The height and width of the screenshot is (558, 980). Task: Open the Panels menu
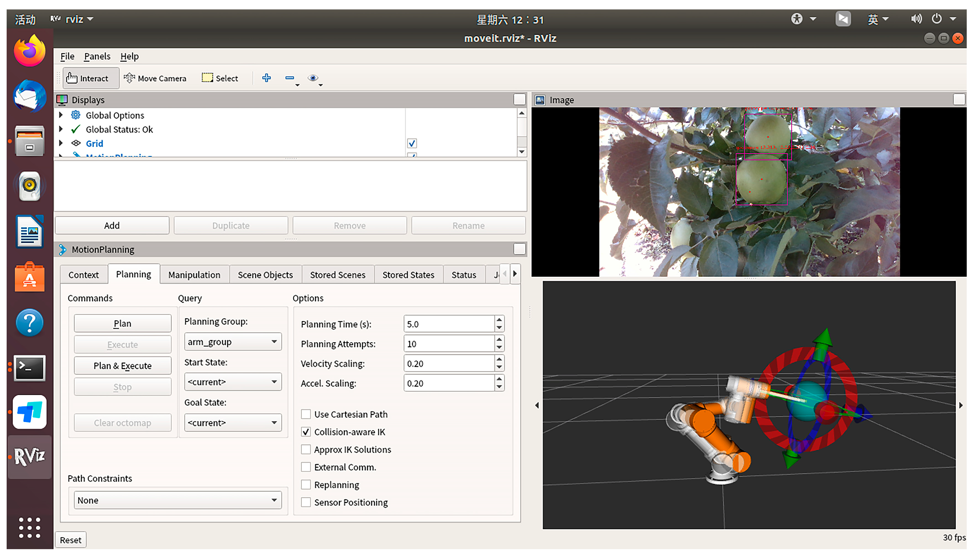(x=97, y=56)
